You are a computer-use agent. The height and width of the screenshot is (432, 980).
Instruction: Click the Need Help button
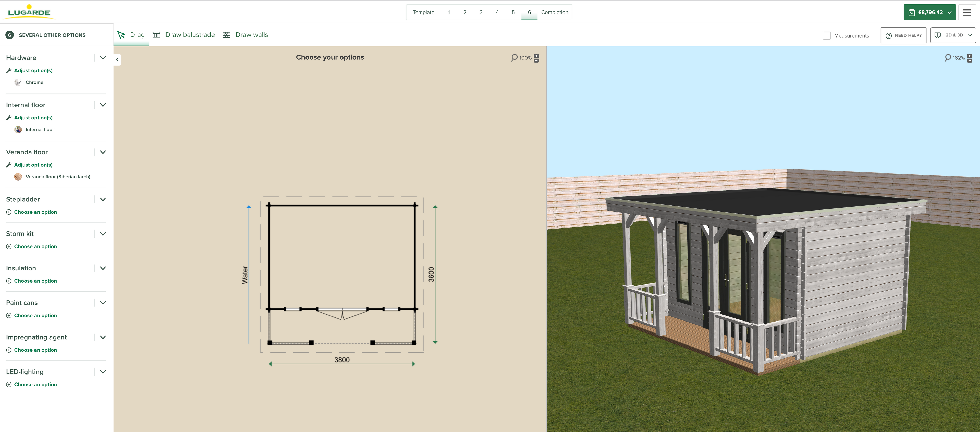[x=903, y=36]
